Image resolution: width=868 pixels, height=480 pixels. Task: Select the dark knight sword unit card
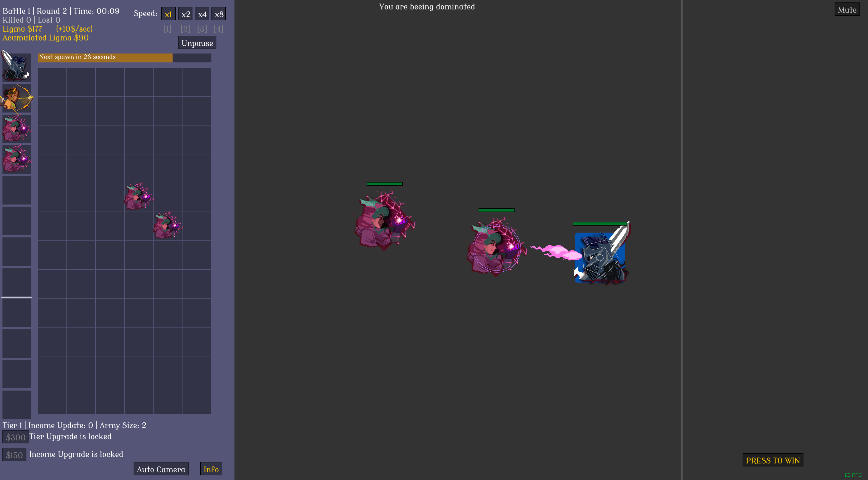(17, 67)
